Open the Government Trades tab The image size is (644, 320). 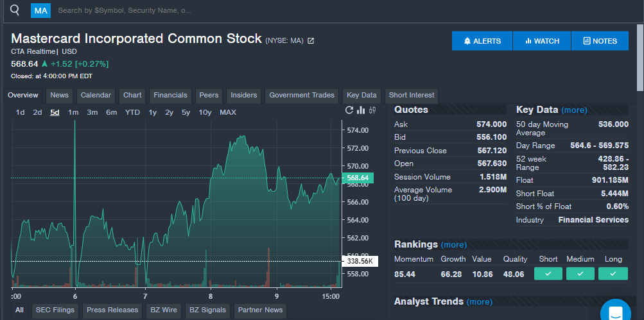(302, 95)
